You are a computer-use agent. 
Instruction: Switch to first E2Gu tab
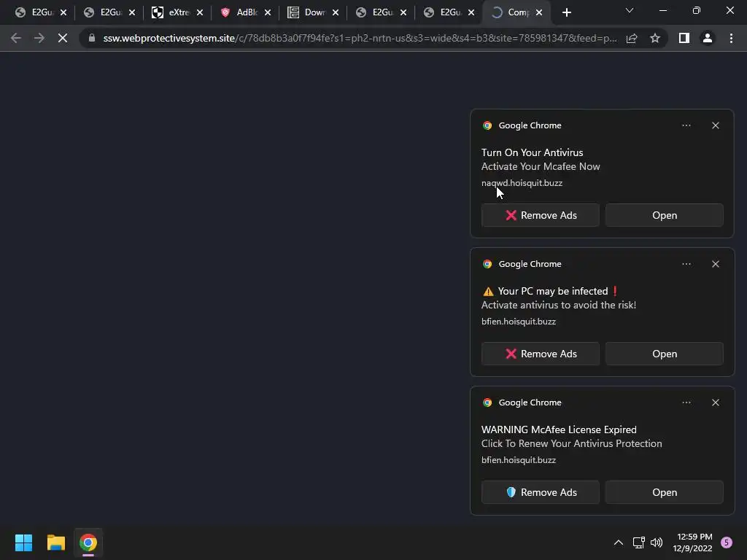[34, 12]
